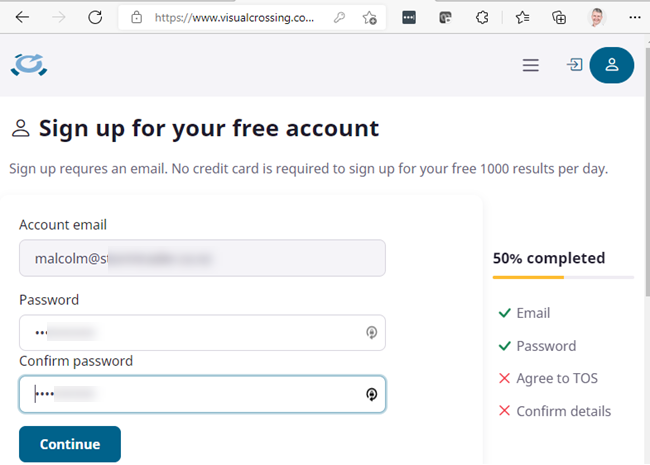
Task: Go back to previous page
Action: [22, 17]
